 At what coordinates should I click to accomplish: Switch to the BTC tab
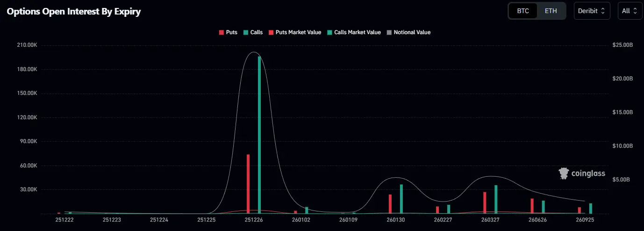523,11
